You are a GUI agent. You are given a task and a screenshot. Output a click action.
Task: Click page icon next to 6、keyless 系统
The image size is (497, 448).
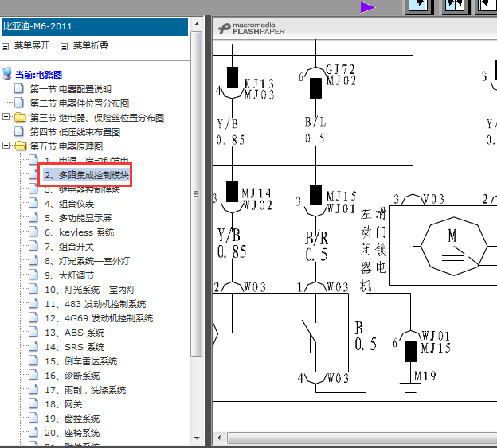point(33,232)
